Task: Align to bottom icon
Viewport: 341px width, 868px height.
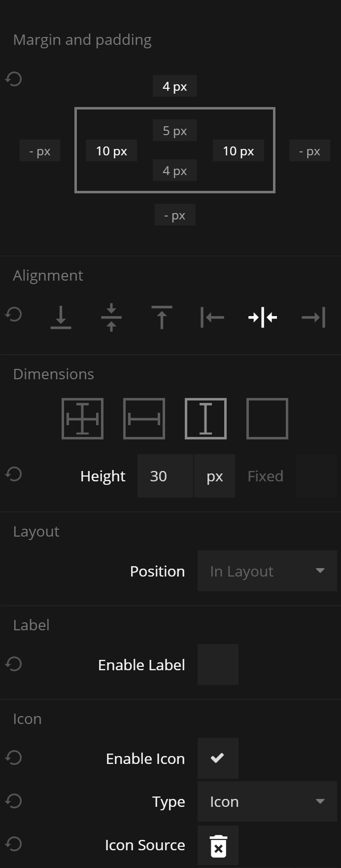Action: pyautogui.click(x=61, y=317)
